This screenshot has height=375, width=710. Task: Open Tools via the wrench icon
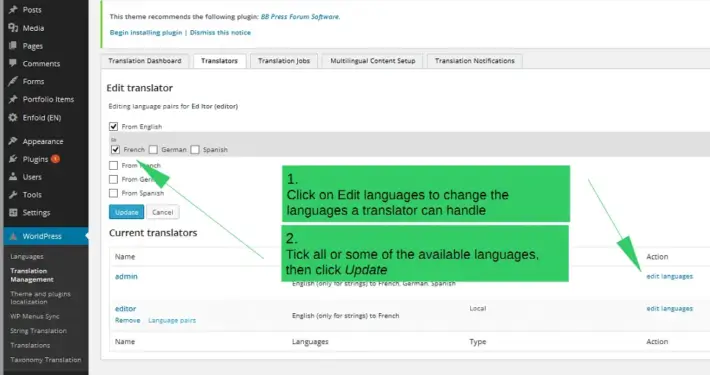pyautogui.click(x=13, y=195)
